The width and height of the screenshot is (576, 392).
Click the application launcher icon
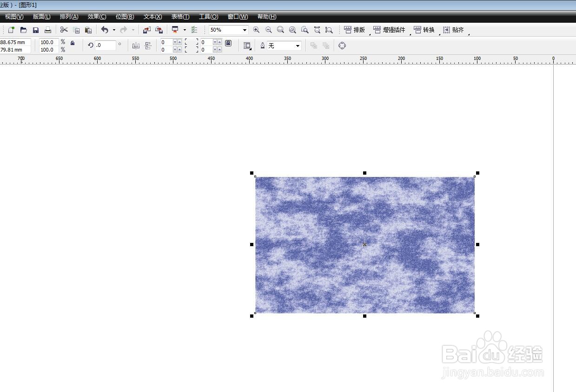pos(175,30)
